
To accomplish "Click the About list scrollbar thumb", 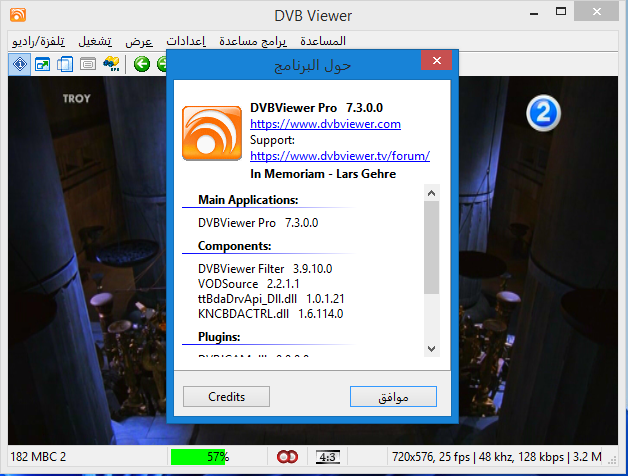I will [x=431, y=248].
